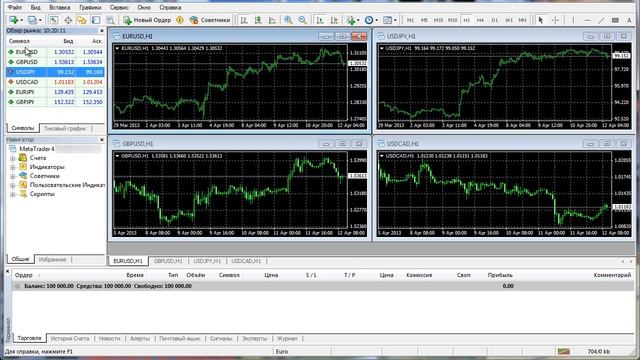Click the Templates toolbar icon

click(387, 20)
